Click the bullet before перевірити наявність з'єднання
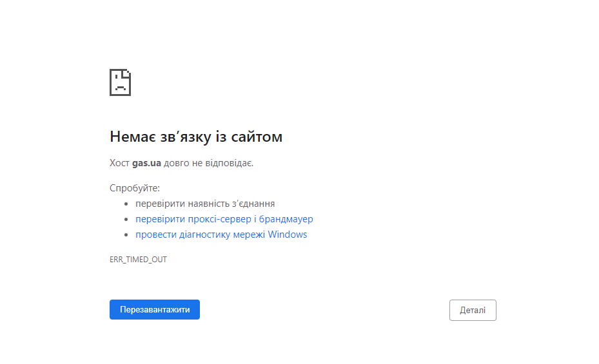 pos(126,204)
